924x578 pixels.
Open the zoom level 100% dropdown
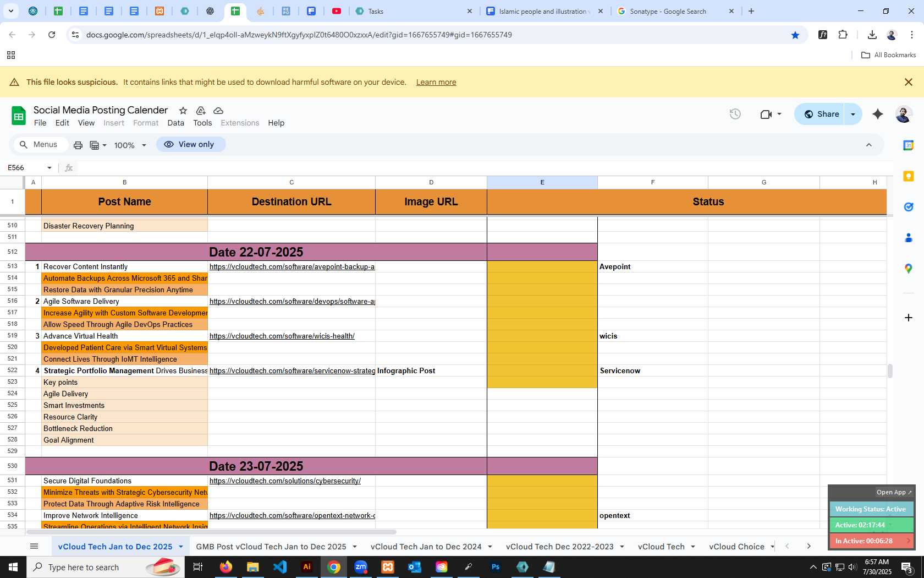click(x=130, y=145)
